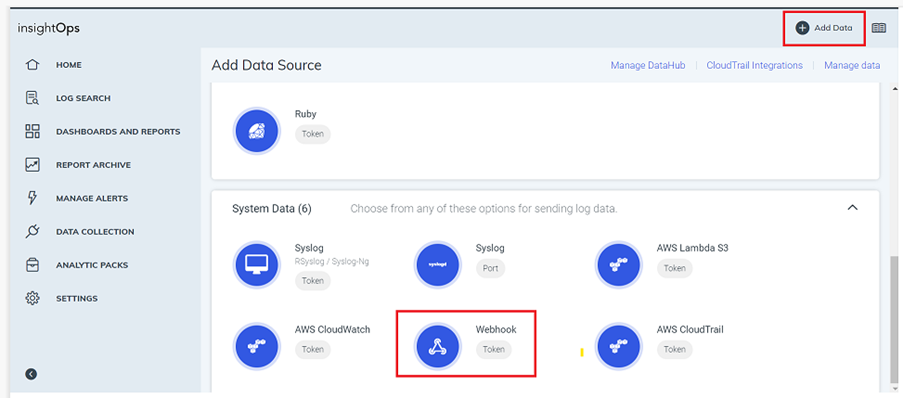Open the Analytic Packs label
Viewport: 903px width, 398px height.
pos(92,266)
